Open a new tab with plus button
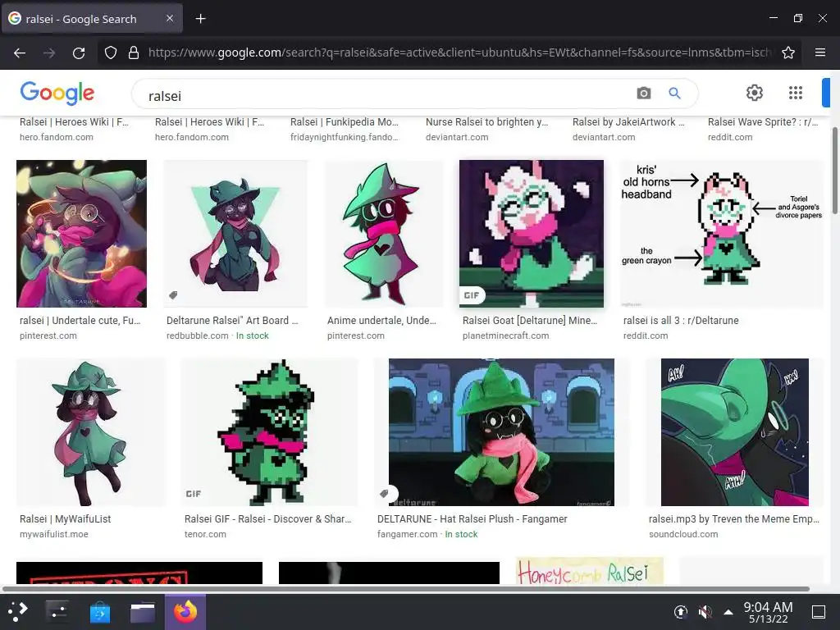Image resolution: width=840 pixels, height=630 pixels. click(x=200, y=19)
